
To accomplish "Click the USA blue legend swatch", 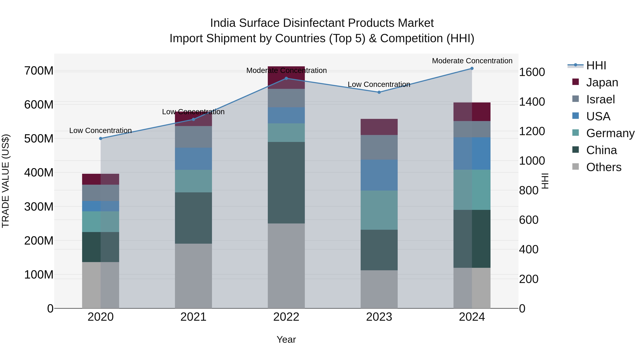I will click(x=575, y=116).
